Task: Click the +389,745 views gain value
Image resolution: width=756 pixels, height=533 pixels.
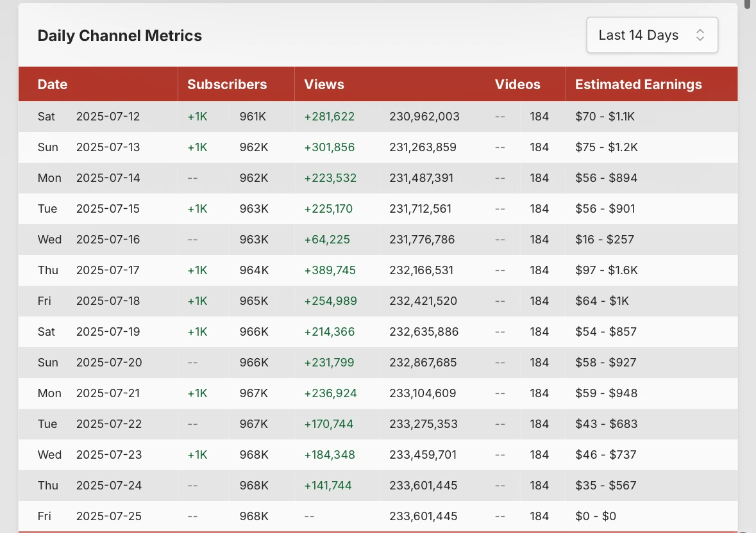Action: (x=330, y=270)
